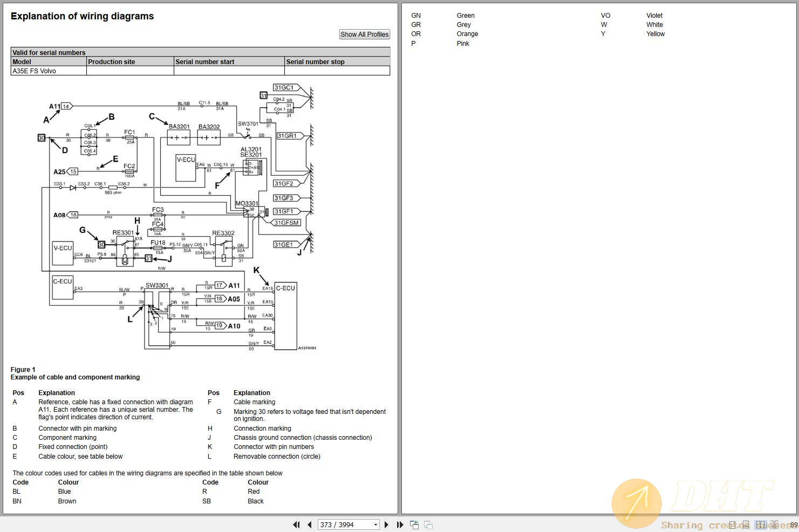This screenshot has height=532, width=799.
Task: Click the 'Pink' colour entry
Action: click(463, 44)
